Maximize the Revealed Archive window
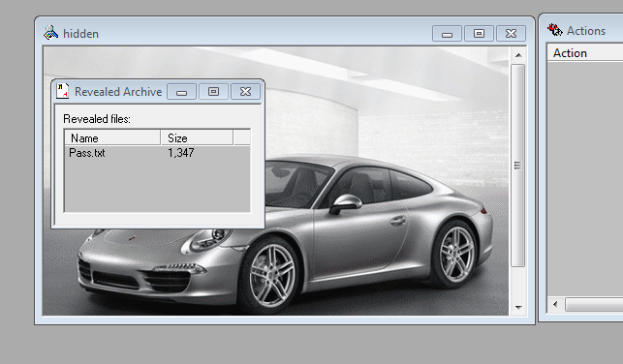 (x=213, y=92)
